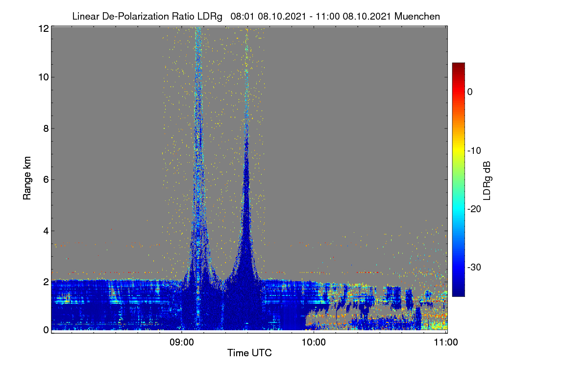The width and height of the screenshot is (588, 392).
Task: Click the colorbar label -20
Action: (474, 209)
